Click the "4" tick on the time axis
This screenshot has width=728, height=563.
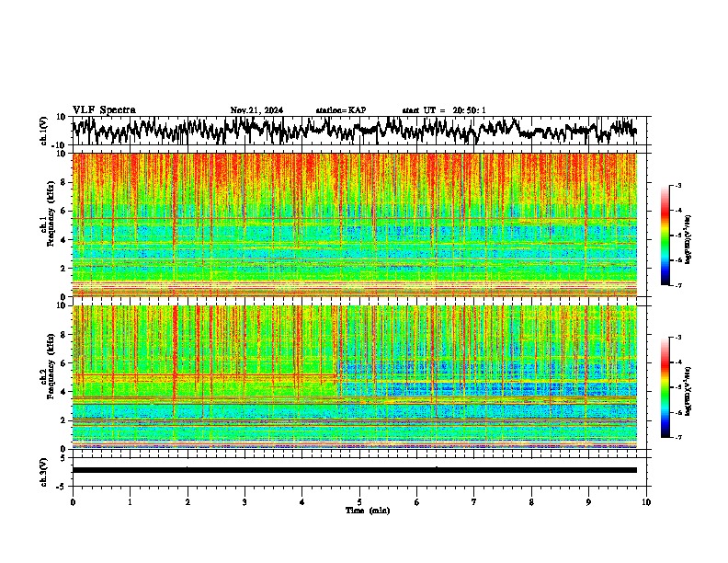pos(302,502)
